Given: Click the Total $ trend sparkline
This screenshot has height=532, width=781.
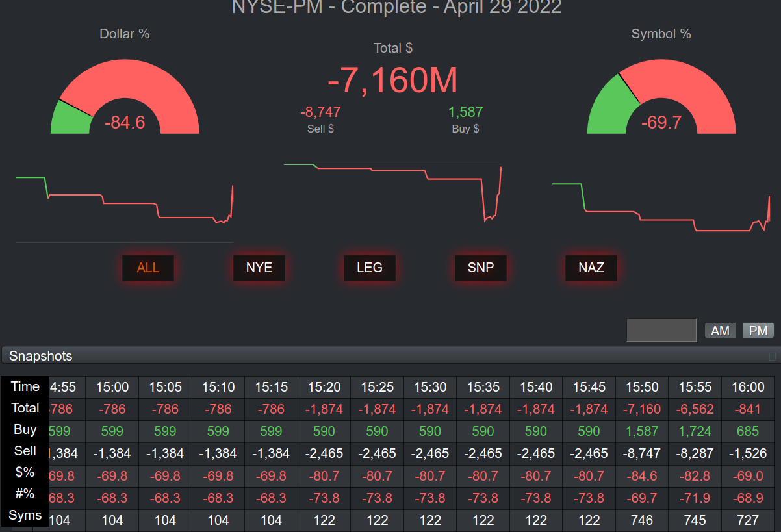Looking at the screenshot, I should (393, 193).
